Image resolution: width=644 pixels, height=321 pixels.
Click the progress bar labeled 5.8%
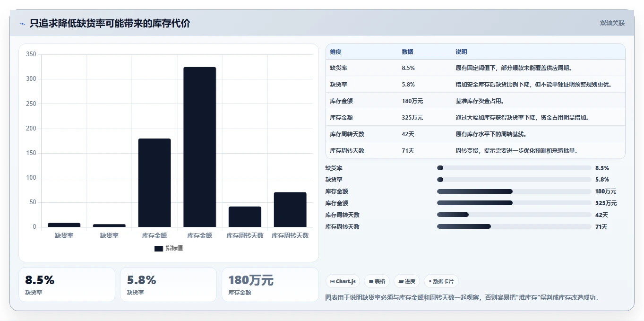pyautogui.click(x=514, y=180)
